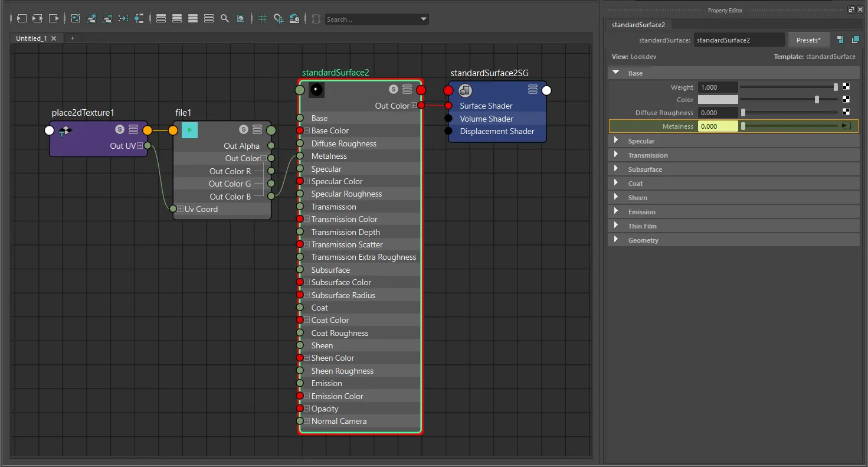Change view mode of standardSurface2 node
The height and width of the screenshot is (467, 868).
point(407,89)
